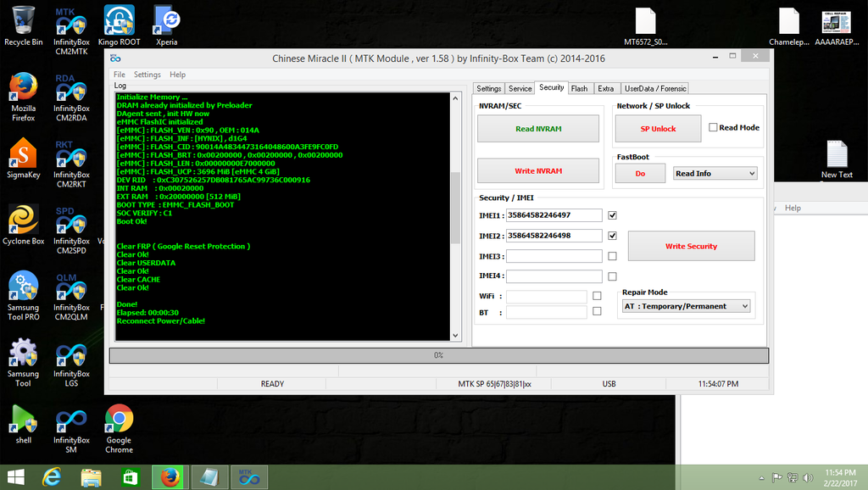Enable the WiFi checkbox
The width and height of the screenshot is (868, 490).
click(597, 296)
